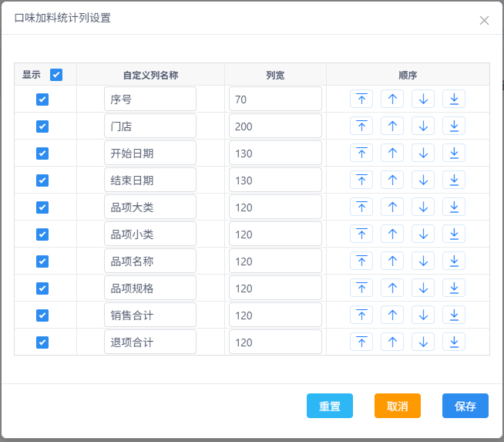Edit the 70 column width field
The height and width of the screenshot is (442, 504).
[x=275, y=99]
